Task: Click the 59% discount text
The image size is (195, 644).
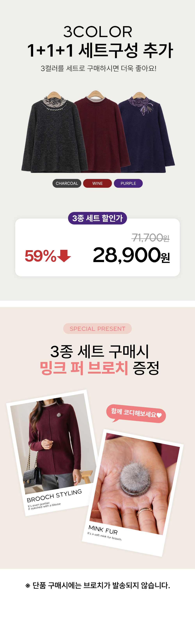Action: click(x=41, y=256)
